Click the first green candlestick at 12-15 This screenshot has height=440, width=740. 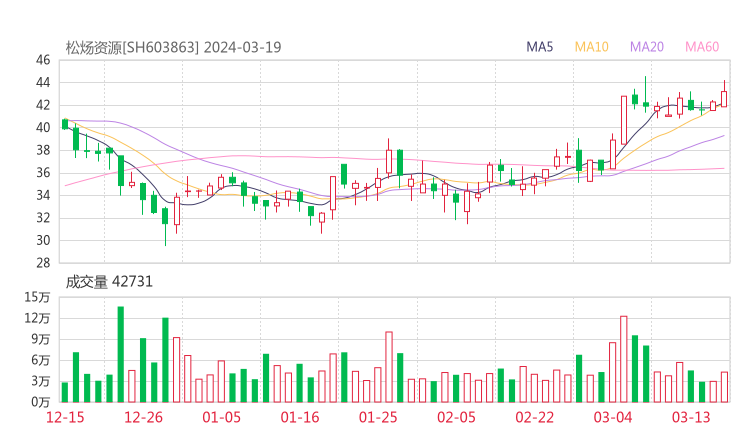pyautogui.click(x=65, y=124)
